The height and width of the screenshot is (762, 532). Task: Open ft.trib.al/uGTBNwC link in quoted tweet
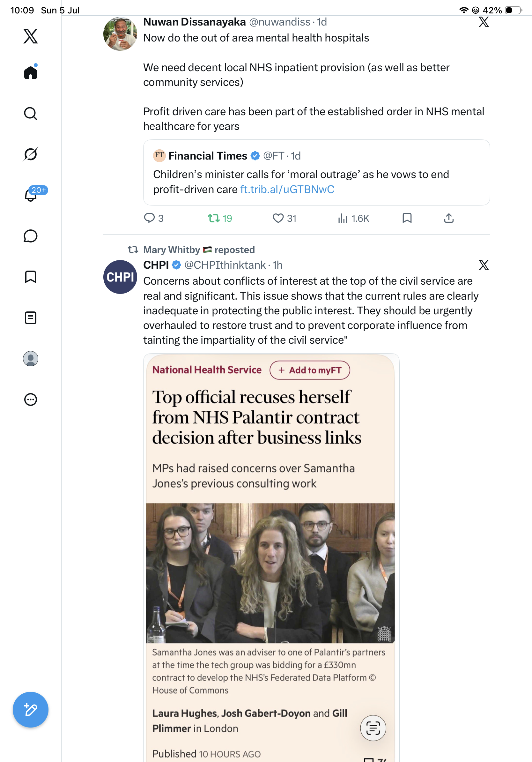coord(287,189)
